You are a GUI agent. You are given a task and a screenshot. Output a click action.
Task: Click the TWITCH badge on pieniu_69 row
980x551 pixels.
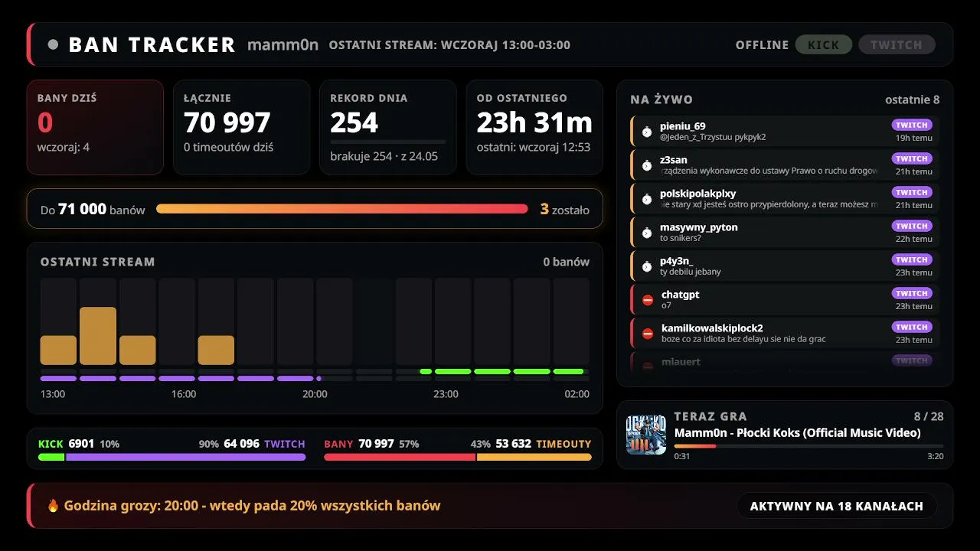click(912, 125)
